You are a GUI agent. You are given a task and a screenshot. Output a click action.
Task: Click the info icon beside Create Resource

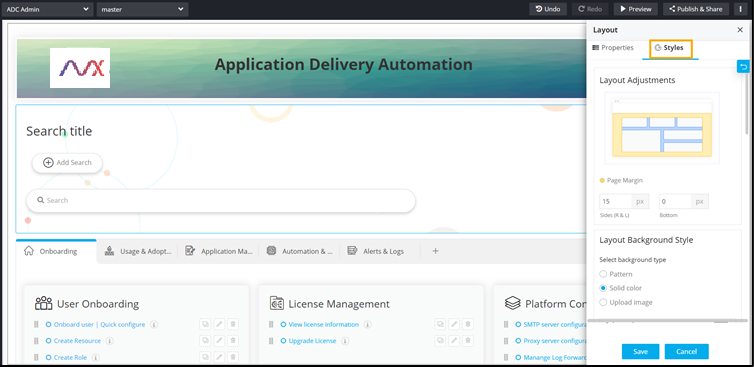click(109, 341)
